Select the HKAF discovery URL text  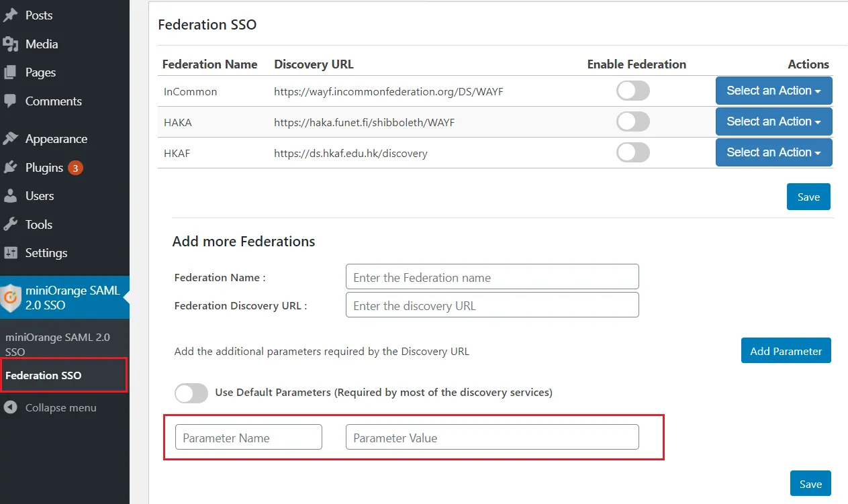[350, 153]
